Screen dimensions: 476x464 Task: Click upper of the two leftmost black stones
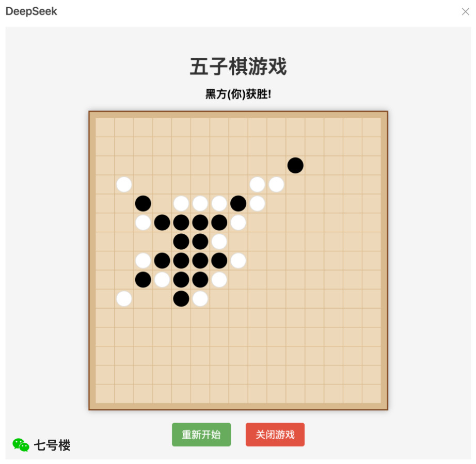point(143,203)
